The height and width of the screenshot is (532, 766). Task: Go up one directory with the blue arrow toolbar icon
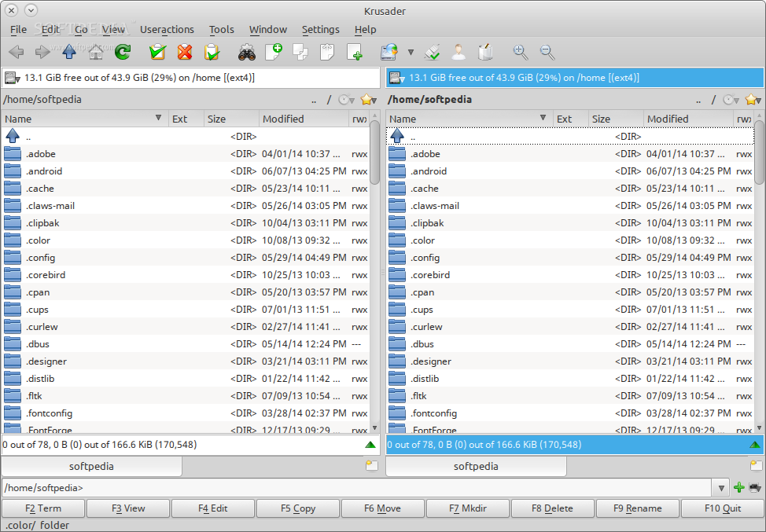coord(69,53)
